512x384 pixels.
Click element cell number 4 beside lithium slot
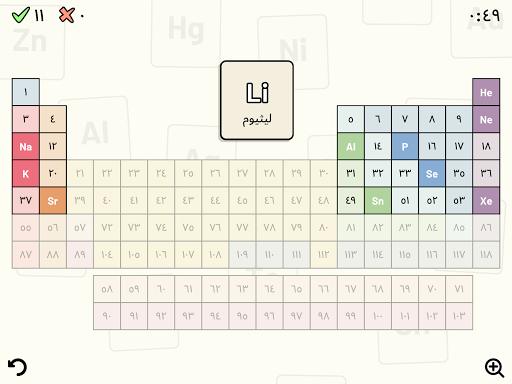53,119
